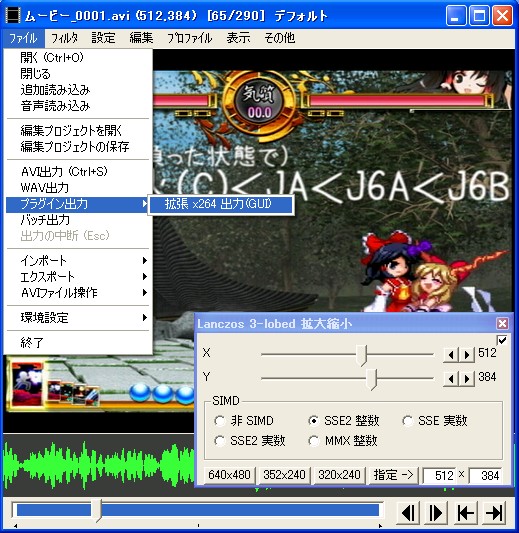Viewport: 519px width, 533px height.
Task: Choose WAV出力 menu entry
Action: tap(77, 187)
